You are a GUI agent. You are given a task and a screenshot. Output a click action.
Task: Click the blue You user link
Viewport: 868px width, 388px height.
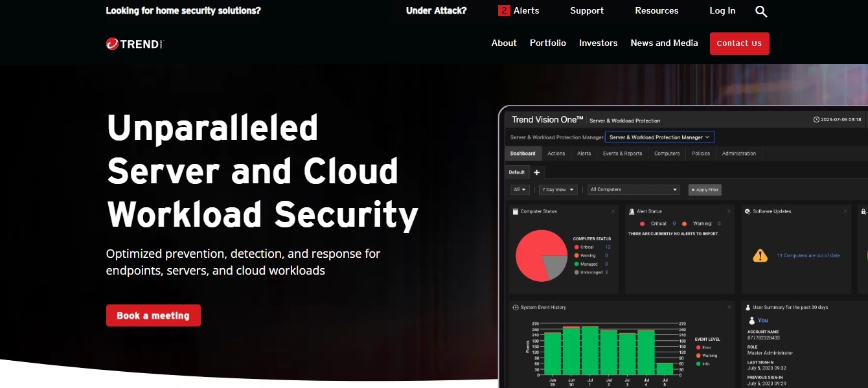763,320
